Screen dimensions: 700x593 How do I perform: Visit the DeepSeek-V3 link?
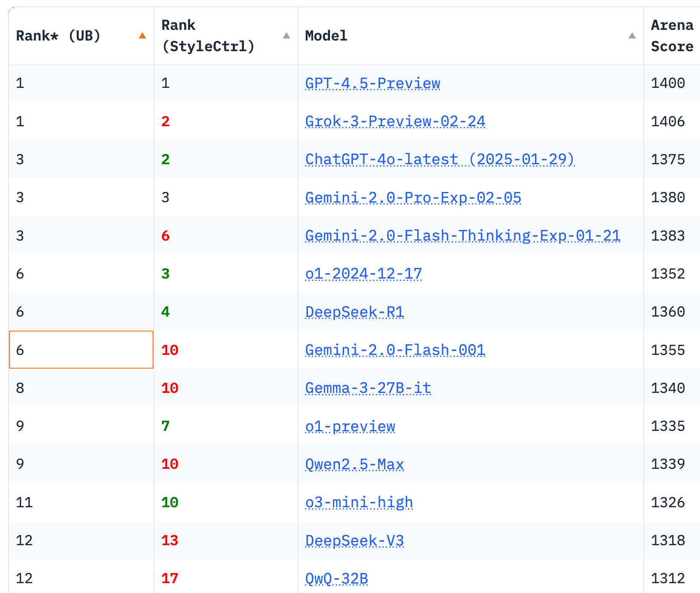[x=355, y=541]
